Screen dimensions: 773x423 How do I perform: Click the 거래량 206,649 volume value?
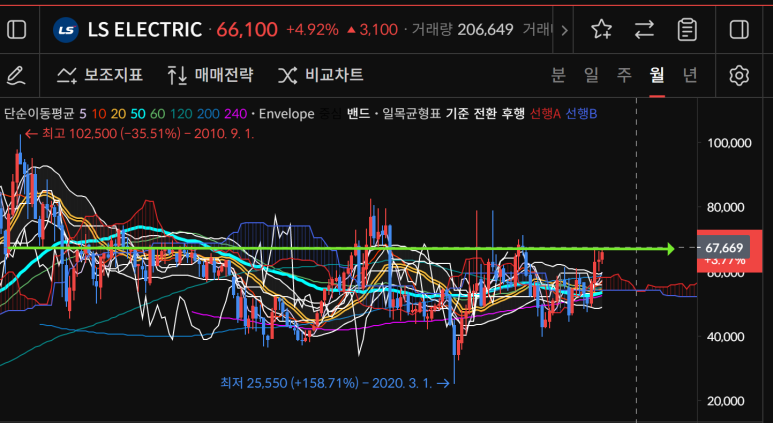click(462, 30)
